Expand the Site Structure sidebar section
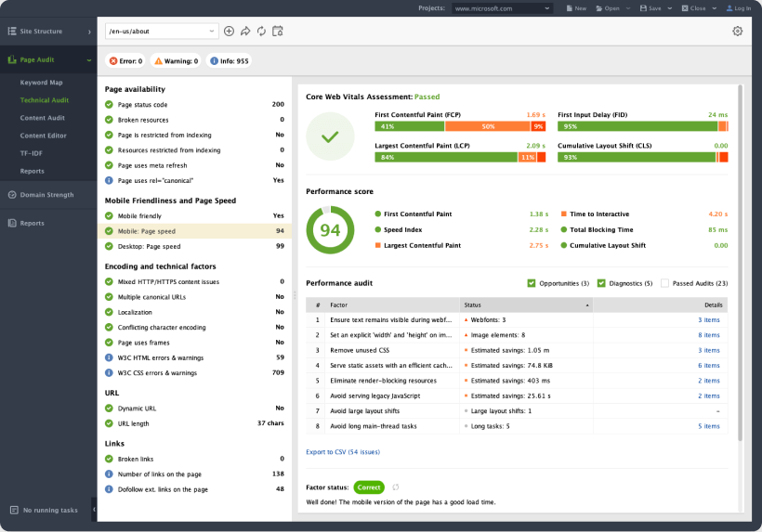The width and height of the screenshot is (762, 532). [x=89, y=32]
